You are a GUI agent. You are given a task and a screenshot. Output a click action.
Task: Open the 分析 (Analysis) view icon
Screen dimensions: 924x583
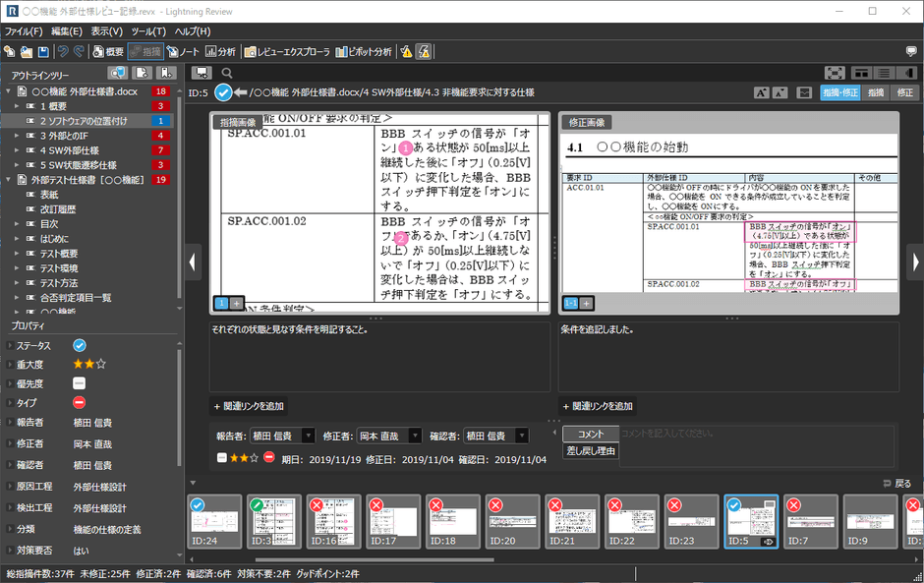221,52
